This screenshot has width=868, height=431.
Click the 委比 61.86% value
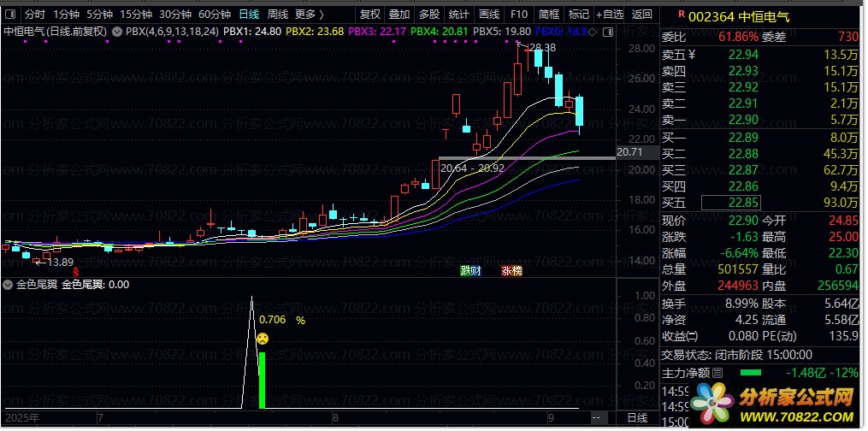pyautogui.click(x=739, y=38)
